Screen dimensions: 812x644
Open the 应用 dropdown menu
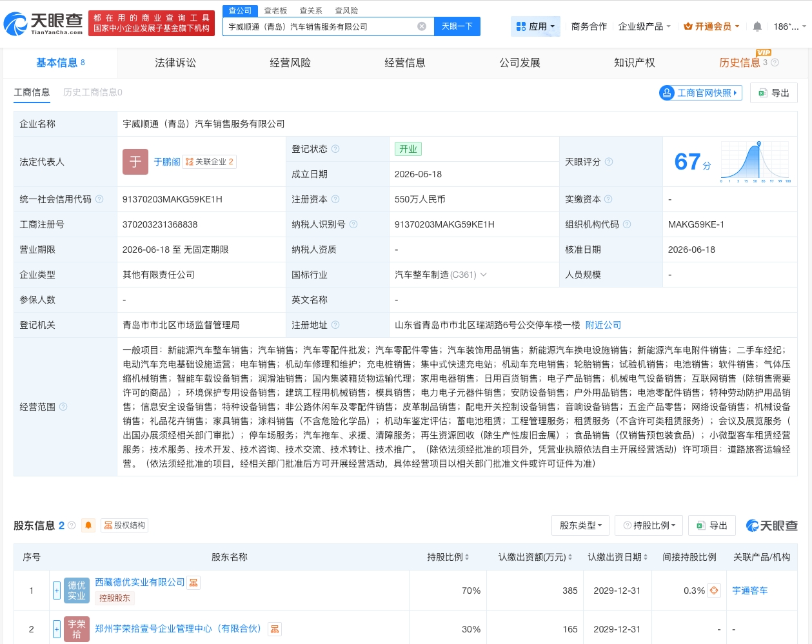[535, 26]
